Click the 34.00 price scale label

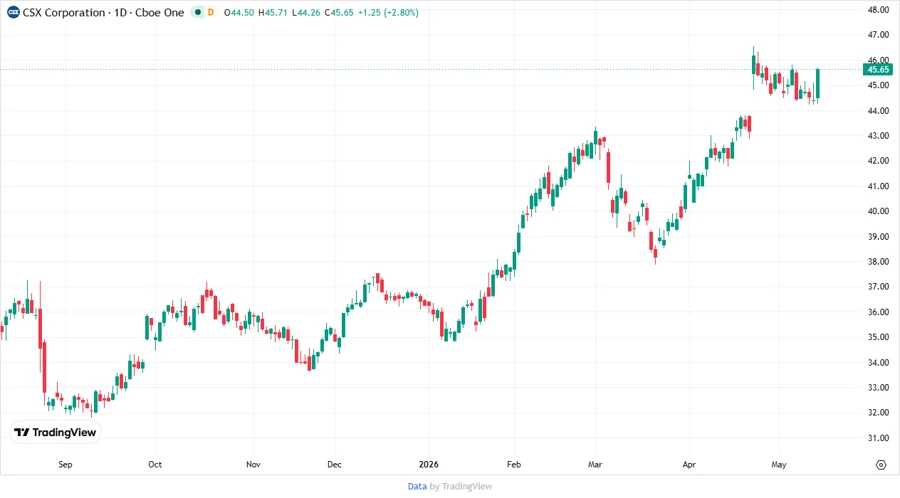pyautogui.click(x=878, y=363)
